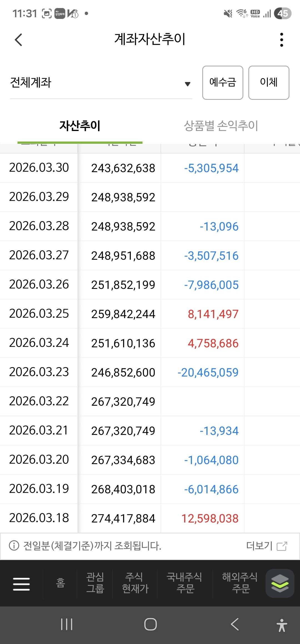Open 국내주식 주문 in bottom menu
300x644 pixels.
click(185, 583)
